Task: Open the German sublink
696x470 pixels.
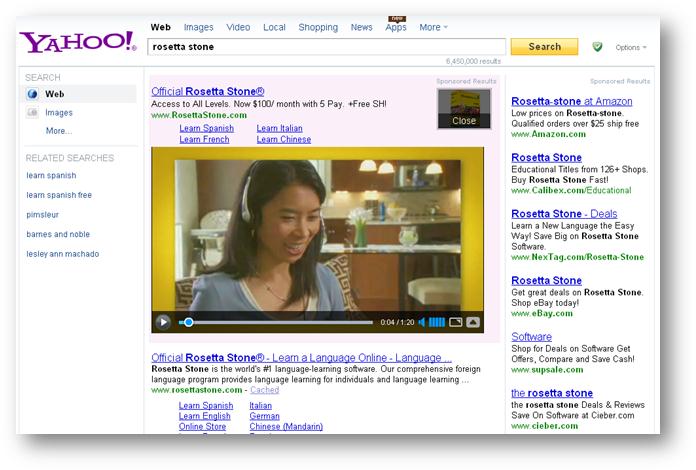Action: [265, 416]
